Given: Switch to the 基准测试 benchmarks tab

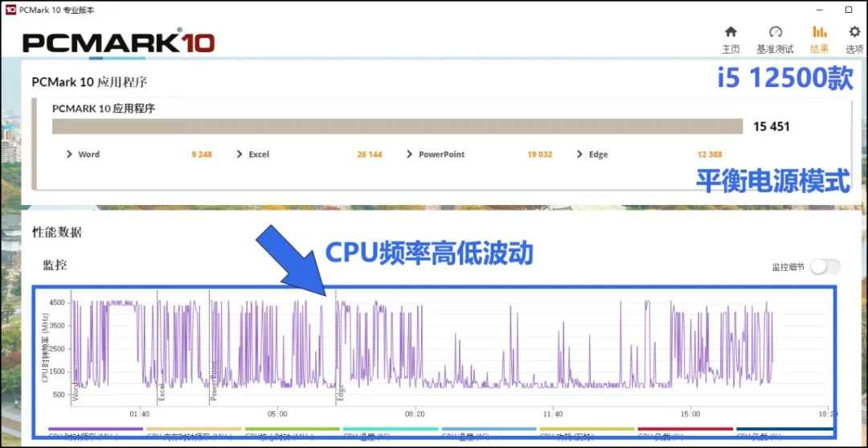Looking at the screenshot, I should [775, 39].
